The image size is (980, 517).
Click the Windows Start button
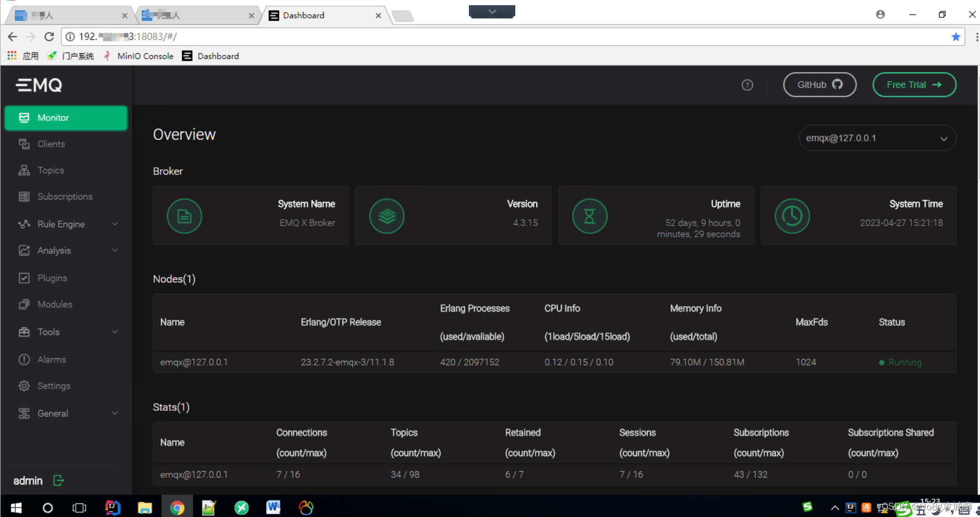[16, 508]
